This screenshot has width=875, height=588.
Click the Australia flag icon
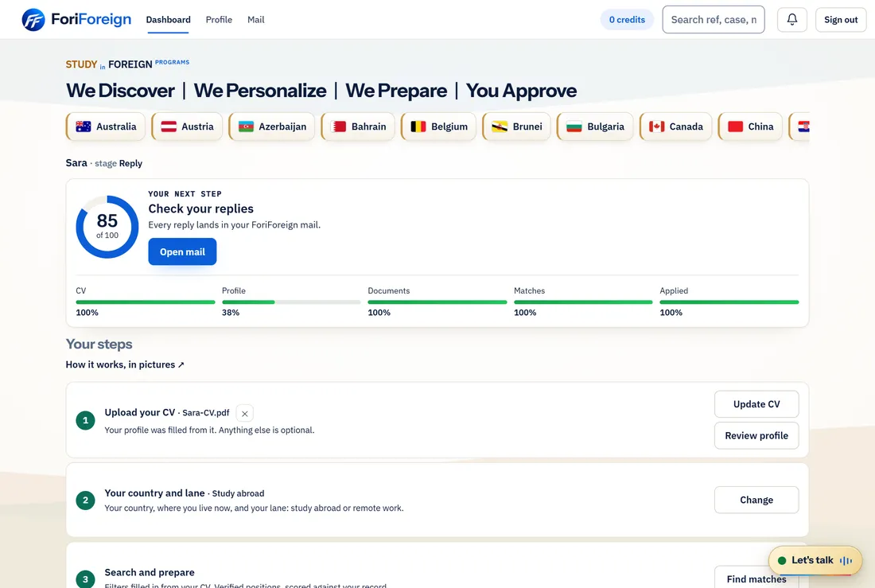point(84,127)
